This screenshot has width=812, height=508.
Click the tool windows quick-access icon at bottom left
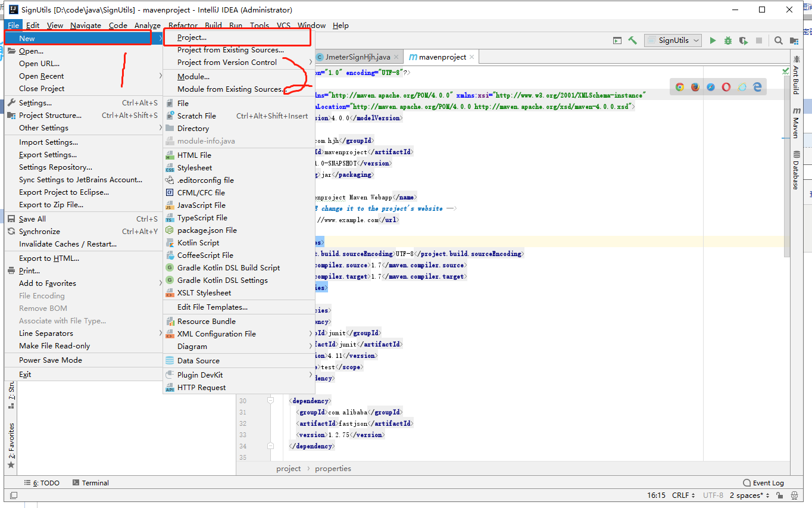[14, 495]
